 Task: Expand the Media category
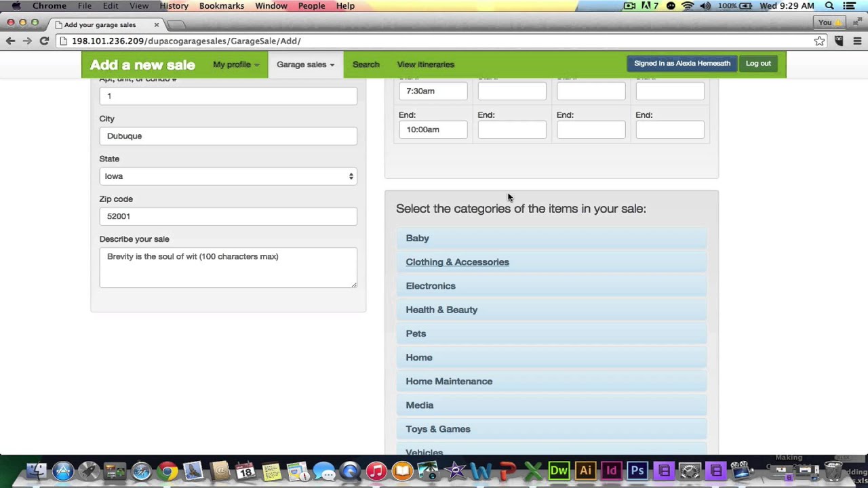(552, 405)
